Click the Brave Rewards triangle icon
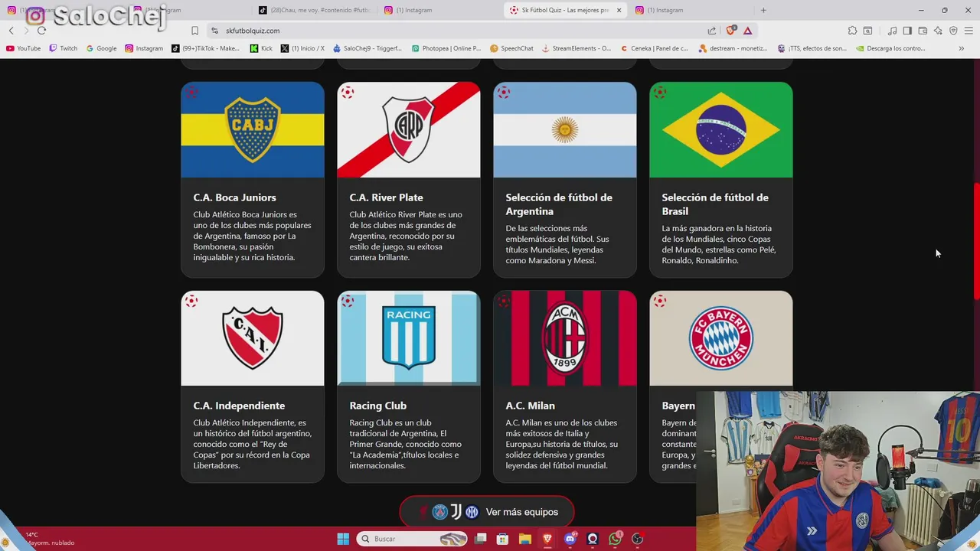This screenshot has height=551, width=980. [x=747, y=31]
